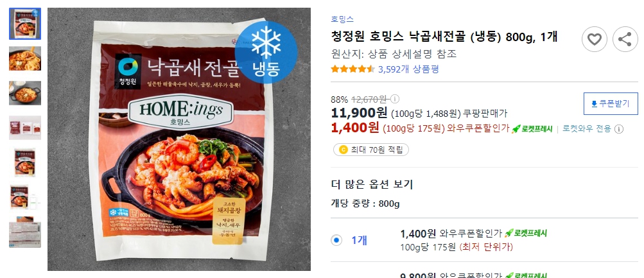644x278 pixels.
Task: Click info icon next to original price 12,670원
Action: (394, 99)
